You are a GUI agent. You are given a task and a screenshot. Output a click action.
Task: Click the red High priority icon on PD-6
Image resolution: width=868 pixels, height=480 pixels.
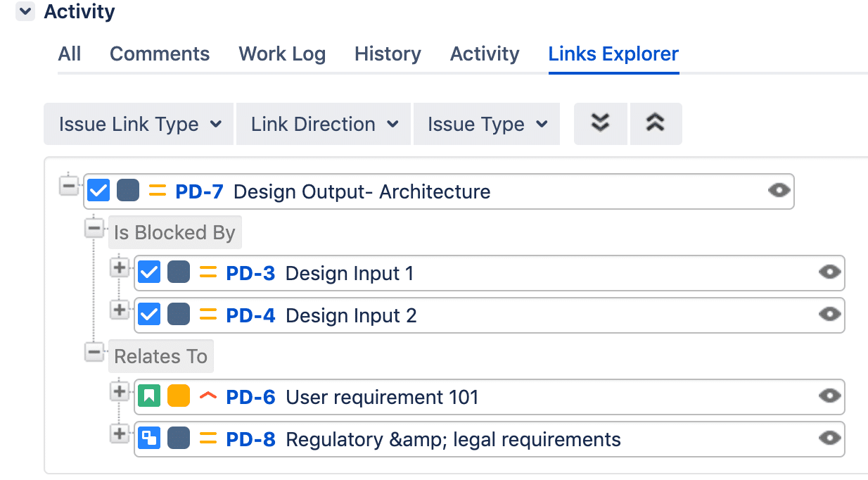(x=208, y=396)
